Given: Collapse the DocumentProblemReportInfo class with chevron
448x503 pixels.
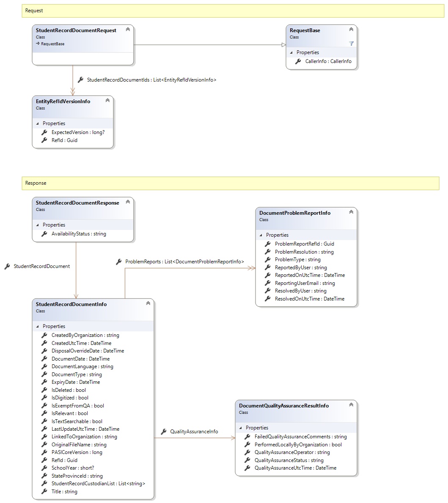Looking at the screenshot, I should [x=351, y=212].
